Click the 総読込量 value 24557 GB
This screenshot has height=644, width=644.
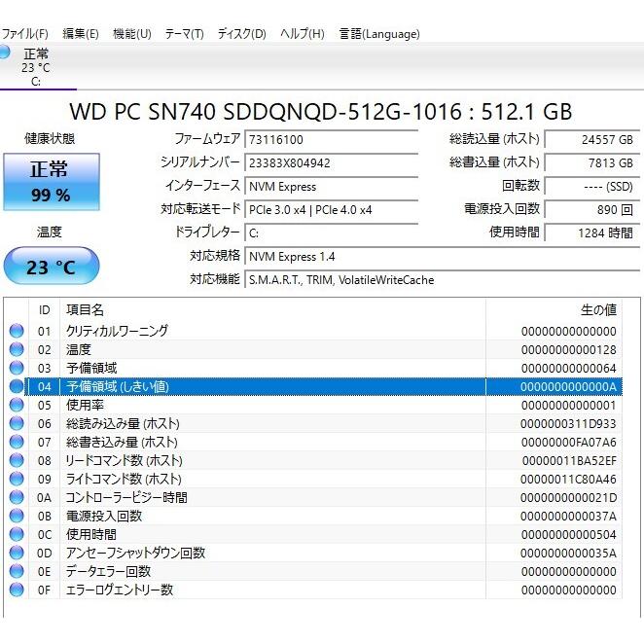[x=592, y=140]
